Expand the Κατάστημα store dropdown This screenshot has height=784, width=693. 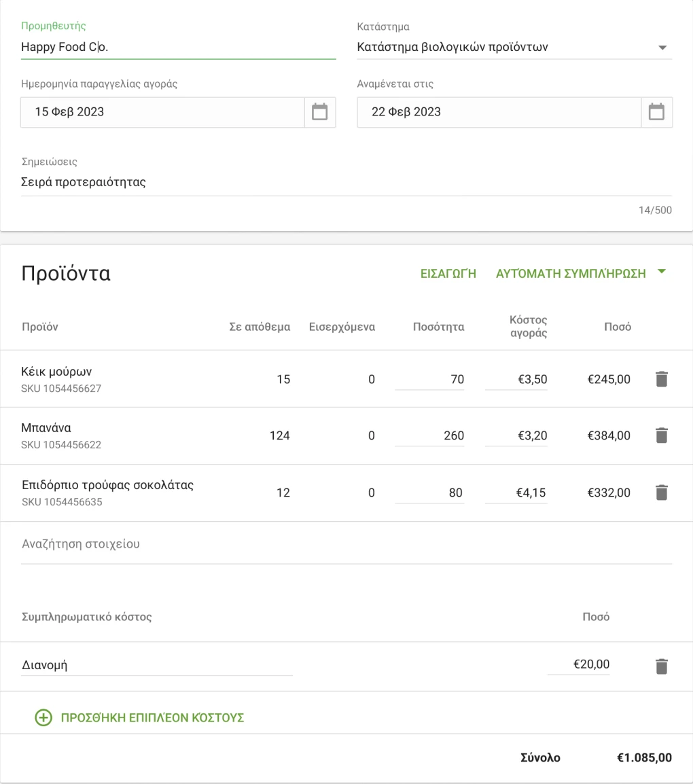(x=662, y=48)
